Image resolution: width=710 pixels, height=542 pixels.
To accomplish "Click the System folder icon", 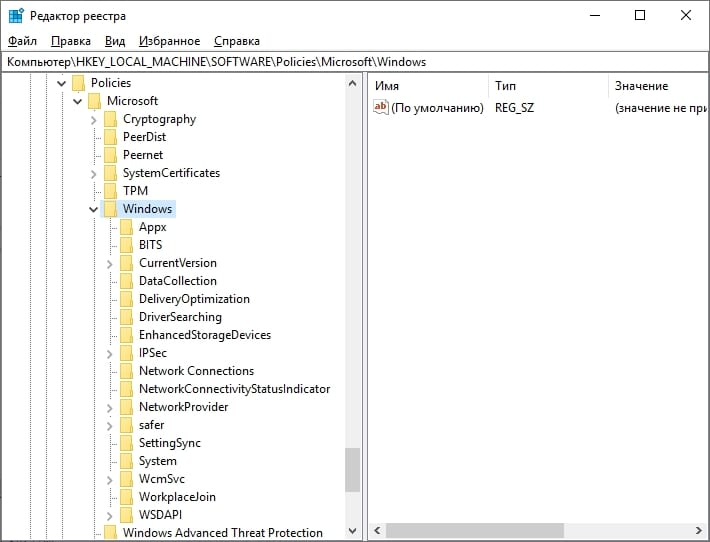I will tap(126, 461).
